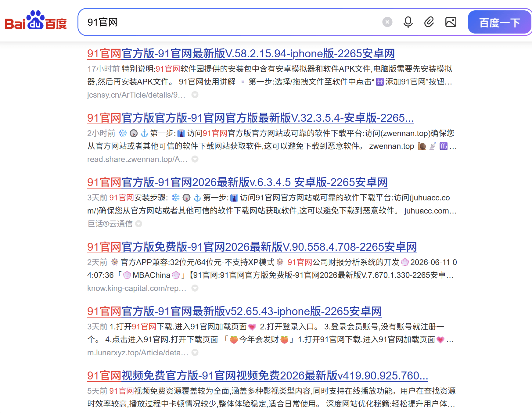Expand dropdown next to read.share.zwennan.top source
Viewport: 532px width, 413px height.
point(195,159)
